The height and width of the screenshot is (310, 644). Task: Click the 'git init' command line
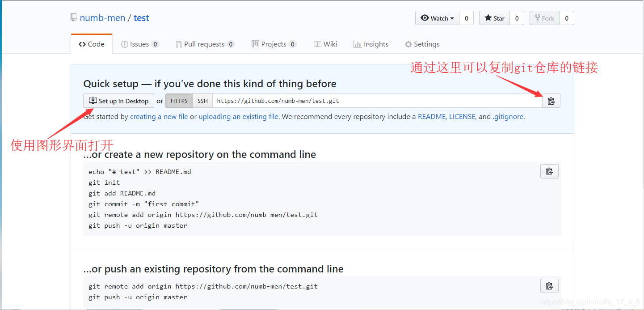coord(104,183)
